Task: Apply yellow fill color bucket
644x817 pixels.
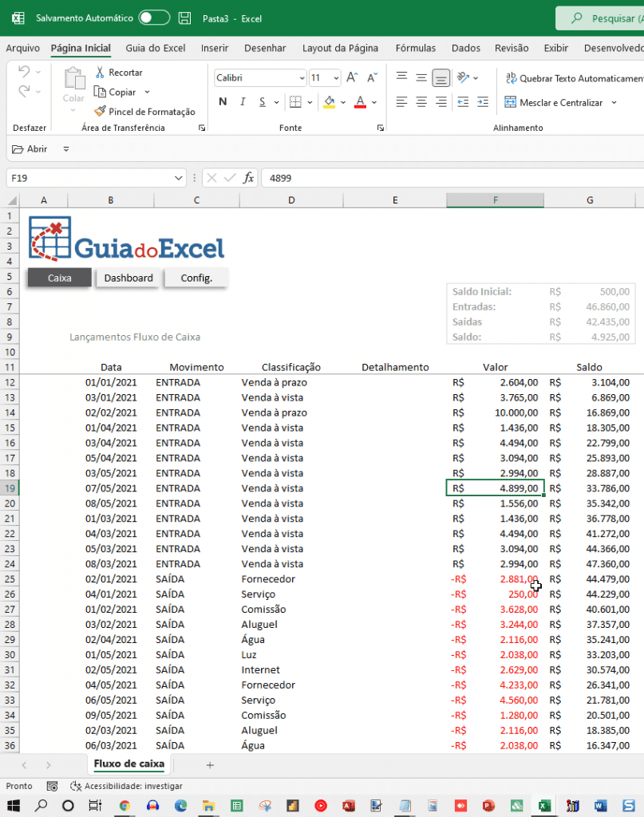Action: pyautogui.click(x=330, y=101)
